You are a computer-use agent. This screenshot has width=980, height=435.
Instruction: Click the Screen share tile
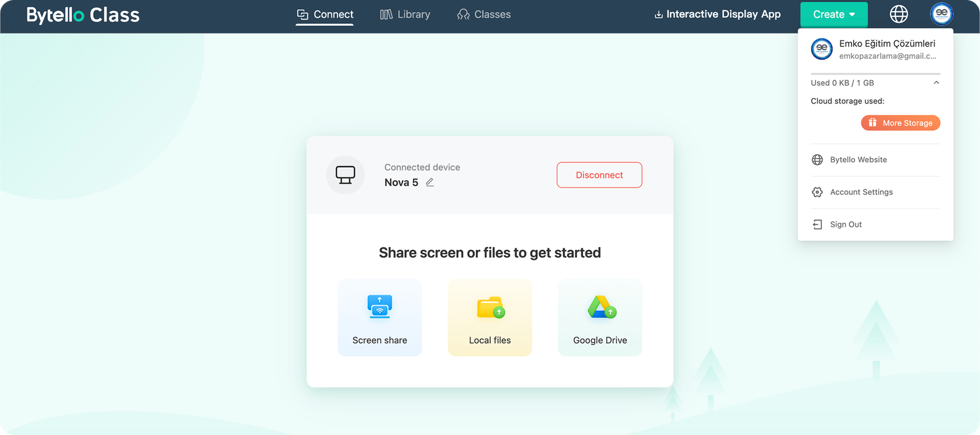point(380,317)
